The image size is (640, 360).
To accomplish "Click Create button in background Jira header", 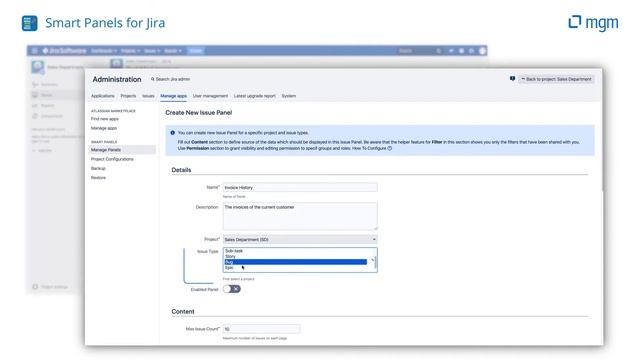I will coord(196,51).
